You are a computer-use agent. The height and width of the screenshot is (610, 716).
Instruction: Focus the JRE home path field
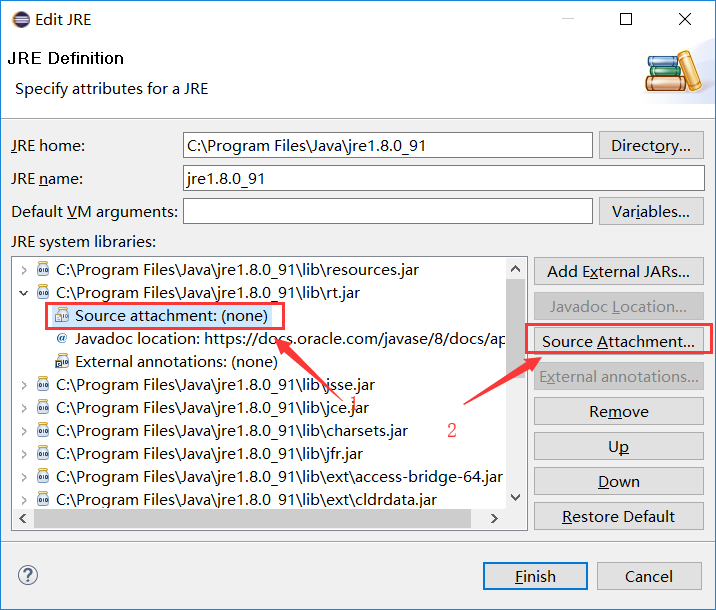[388, 146]
